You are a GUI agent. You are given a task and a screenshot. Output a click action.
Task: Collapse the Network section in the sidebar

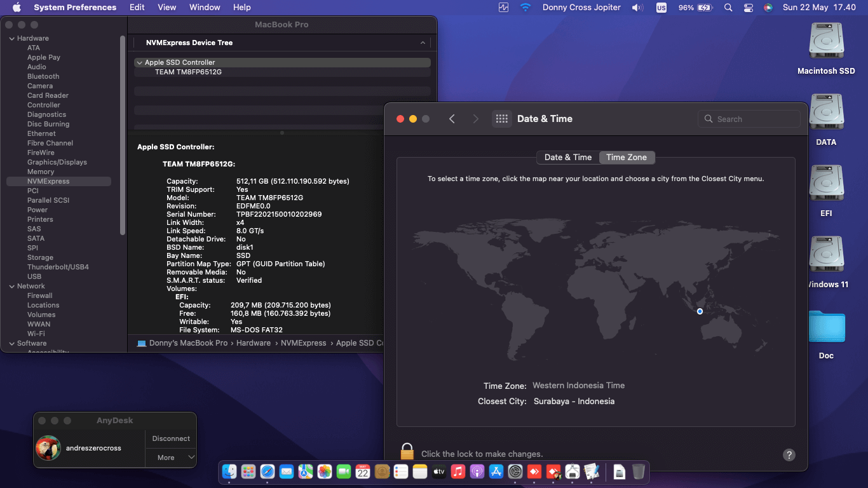(11, 287)
